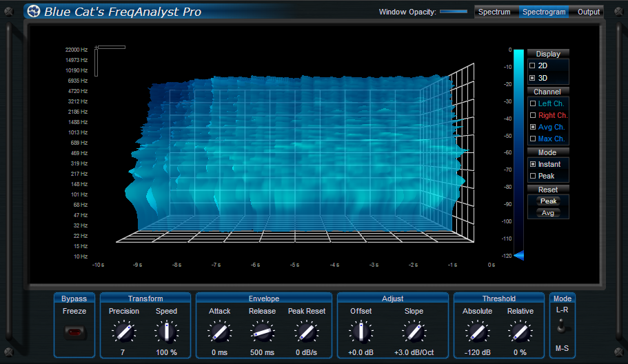Switch to the Spectrum tab

click(x=494, y=12)
